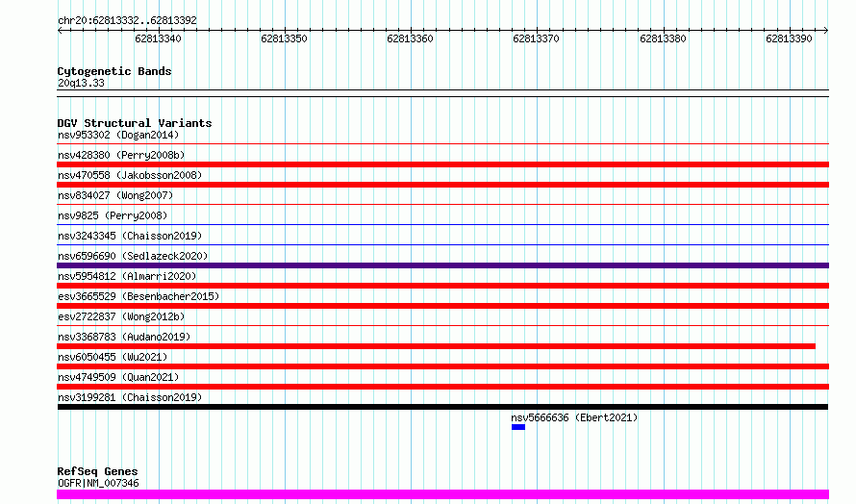Select the RefSeq Genes track title
The width and height of the screenshot is (856, 504).
tap(98, 471)
